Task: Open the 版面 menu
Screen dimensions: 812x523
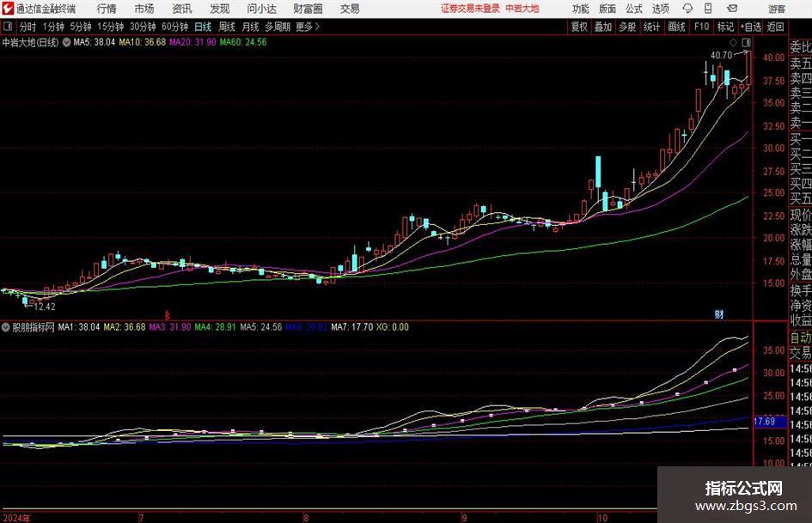Action: click(607, 9)
